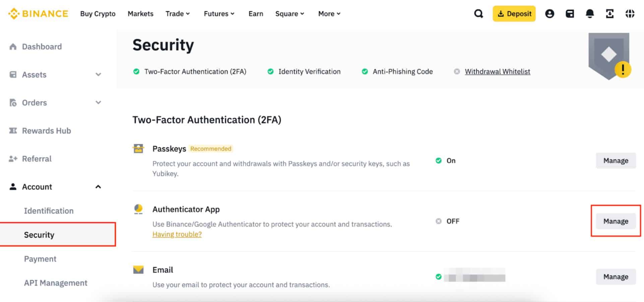The width and height of the screenshot is (644, 302).
Task: Go to Markets in top navigation
Action: pos(140,14)
